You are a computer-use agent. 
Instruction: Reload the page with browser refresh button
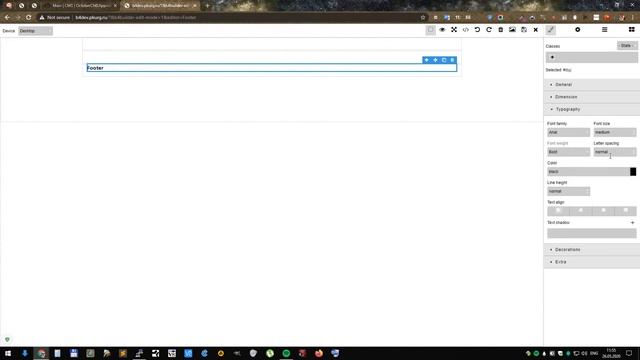[x=28, y=18]
